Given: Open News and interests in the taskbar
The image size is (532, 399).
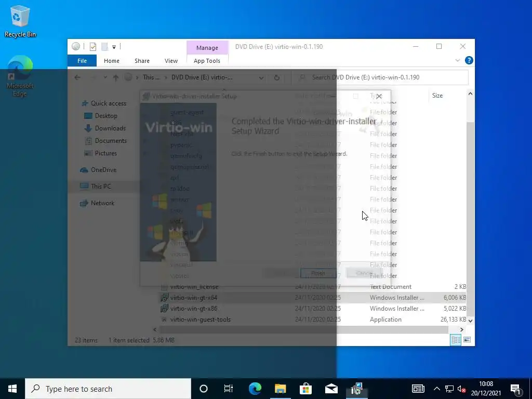Looking at the screenshot, I should coord(418,389).
